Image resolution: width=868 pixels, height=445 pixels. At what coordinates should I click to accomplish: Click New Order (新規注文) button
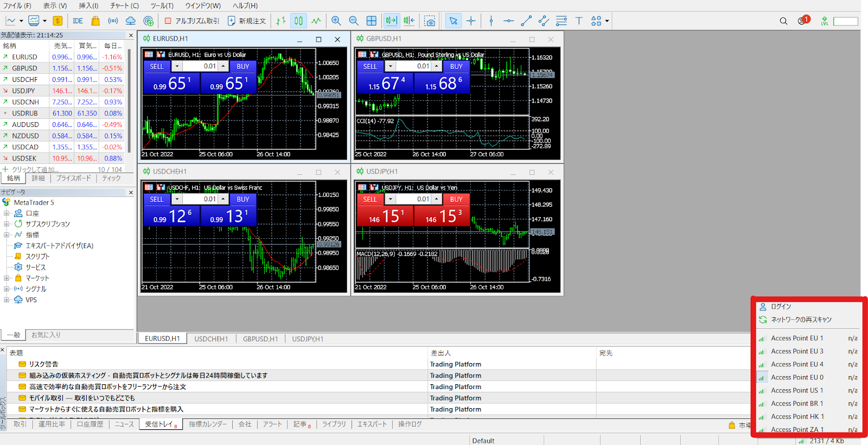[x=246, y=21]
